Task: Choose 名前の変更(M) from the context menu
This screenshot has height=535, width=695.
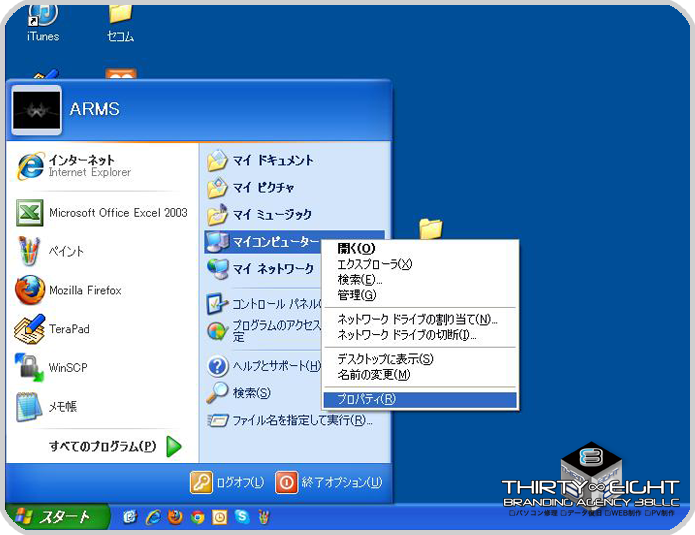Action: tap(374, 375)
